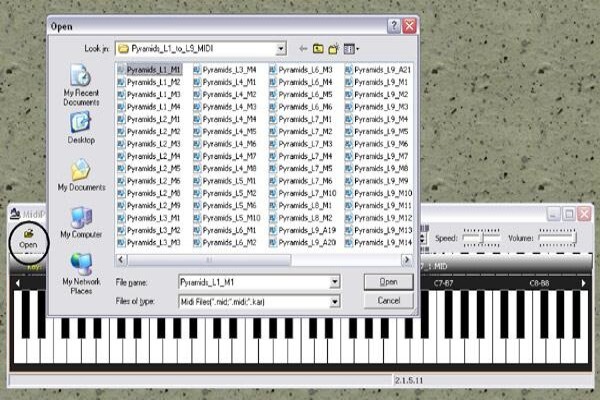This screenshot has width=600, height=400.
Task: Select file Pyramids_L9_A19
Action: pyautogui.click(x=303, y=230)
